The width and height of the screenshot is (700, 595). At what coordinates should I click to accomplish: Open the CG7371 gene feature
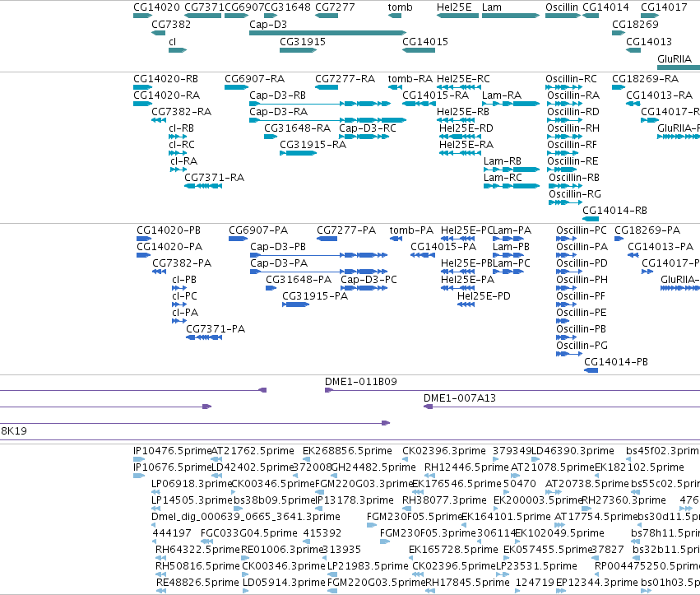pyautogui.click(x=202, y=16)
